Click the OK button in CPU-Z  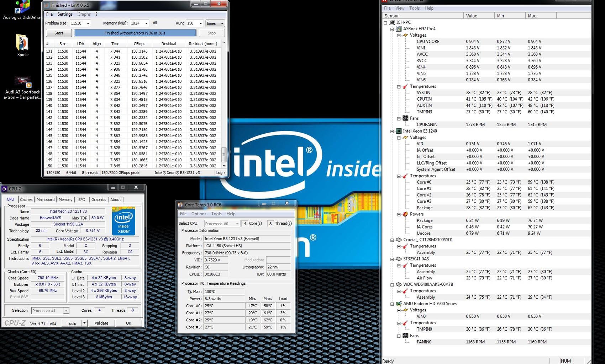tap(128, 323)
